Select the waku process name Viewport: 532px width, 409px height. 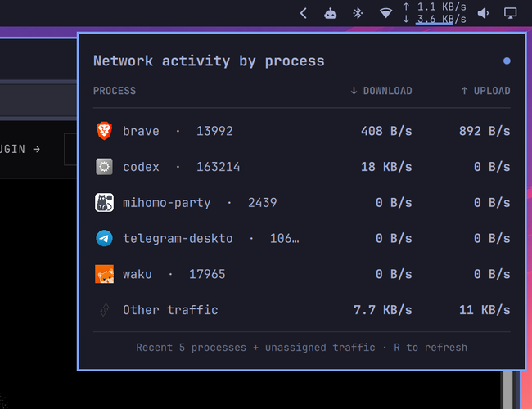(137, 274)
